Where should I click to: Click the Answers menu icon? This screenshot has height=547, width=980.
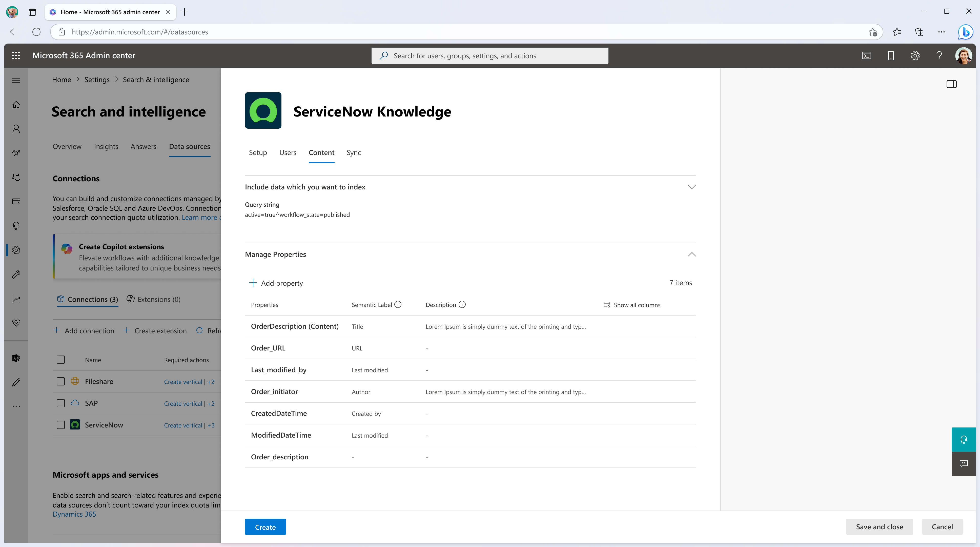(x=143, y=146)
